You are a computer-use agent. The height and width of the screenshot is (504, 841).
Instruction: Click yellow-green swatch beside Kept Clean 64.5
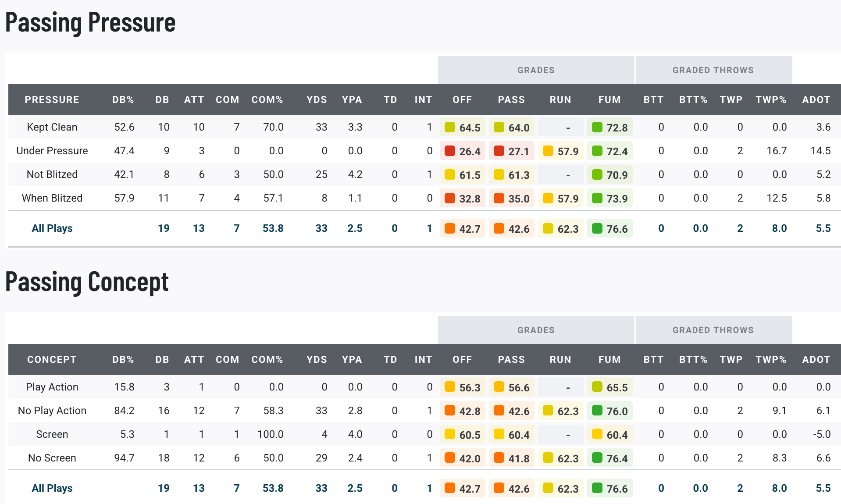click(x=449, y=128)
